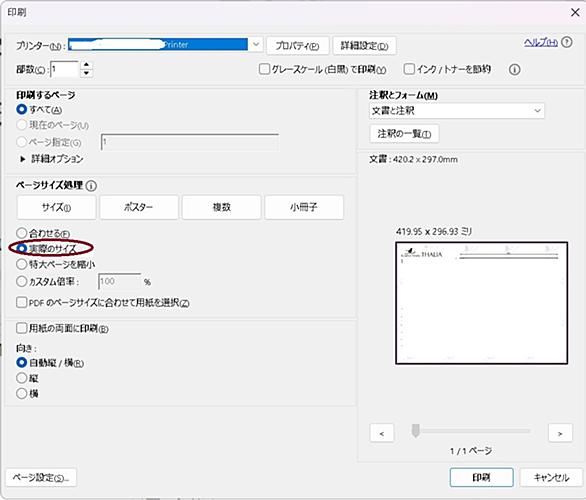Enable 用紙の両面に印刷 checkbox
This screenshot has width=586, height=500.
pyautogui.click(x=22, y=328)
